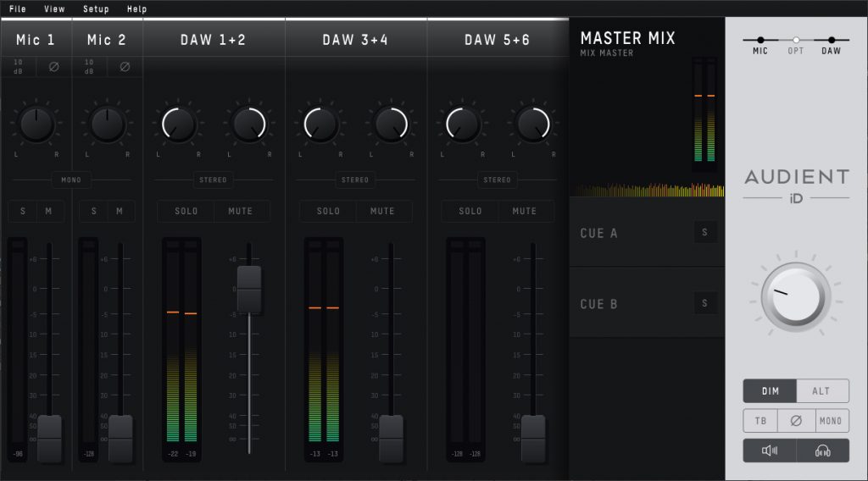Click the DAW 1+2 left pan knob
Viewport: 868px width, 481px height.
pyautogui.click(x=179, y=124)
